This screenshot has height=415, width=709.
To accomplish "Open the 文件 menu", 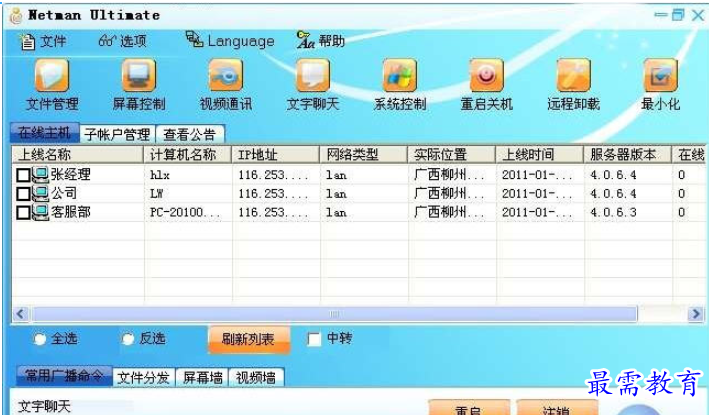I will pos(43,42).
